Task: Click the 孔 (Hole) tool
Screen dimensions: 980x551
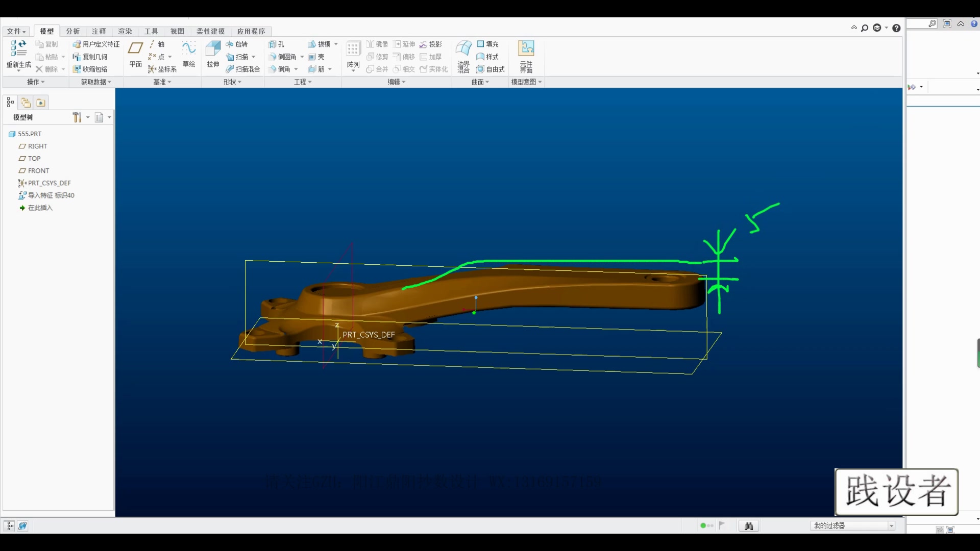Action: [277, 44]
